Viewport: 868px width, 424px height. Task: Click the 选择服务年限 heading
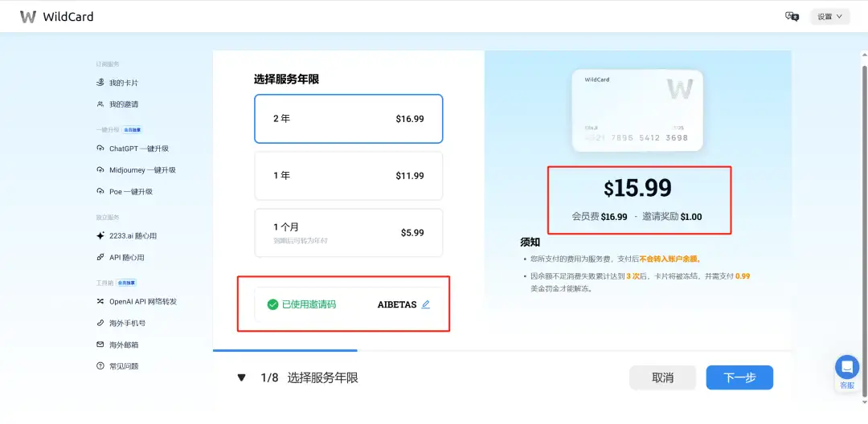286,79
